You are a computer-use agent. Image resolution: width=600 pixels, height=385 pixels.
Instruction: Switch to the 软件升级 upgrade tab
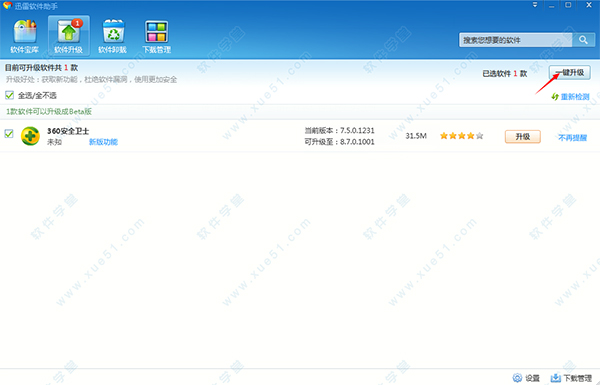pos(69,36)
